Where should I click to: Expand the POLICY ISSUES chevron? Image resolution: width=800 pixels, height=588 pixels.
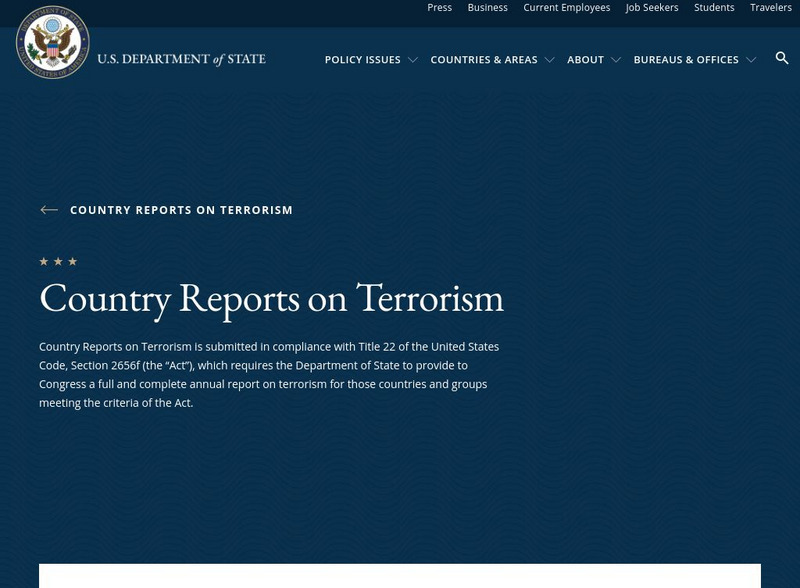[412, 60]
